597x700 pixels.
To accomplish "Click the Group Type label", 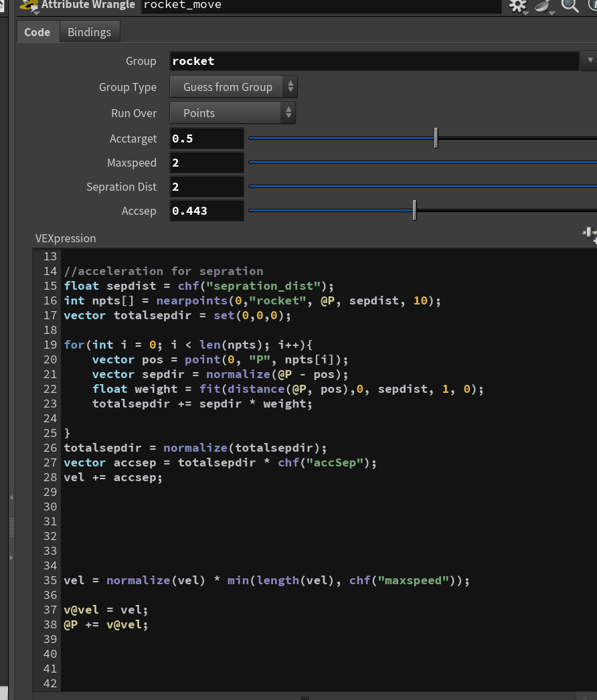I will [128, 88].
